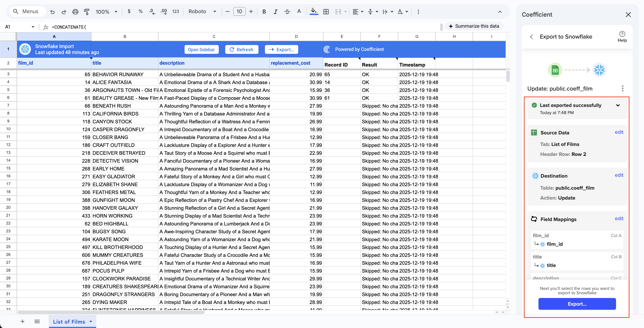Open the Menus menu
The height and width of the screenshot is (328, 644).
click(x=27, y=11)
